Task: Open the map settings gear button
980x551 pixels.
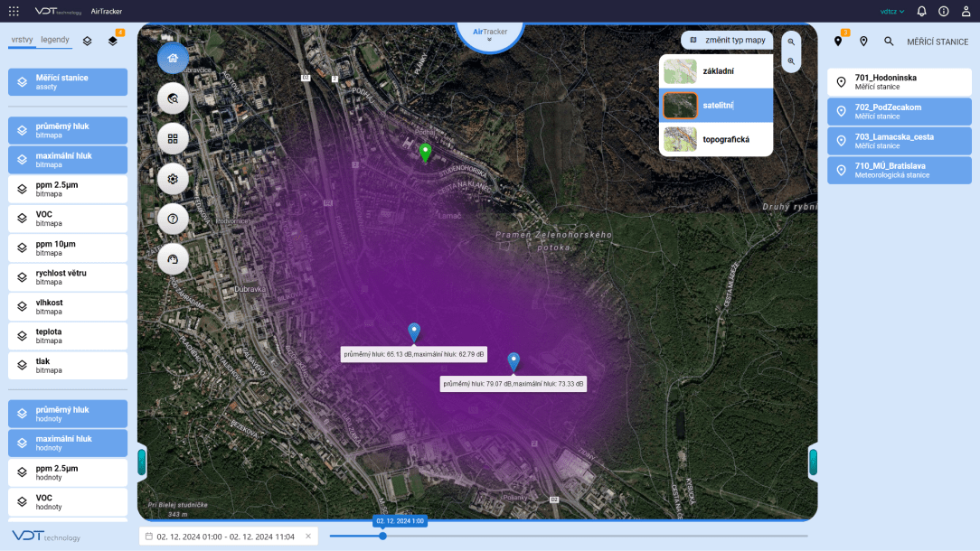Action: [173, 179]
